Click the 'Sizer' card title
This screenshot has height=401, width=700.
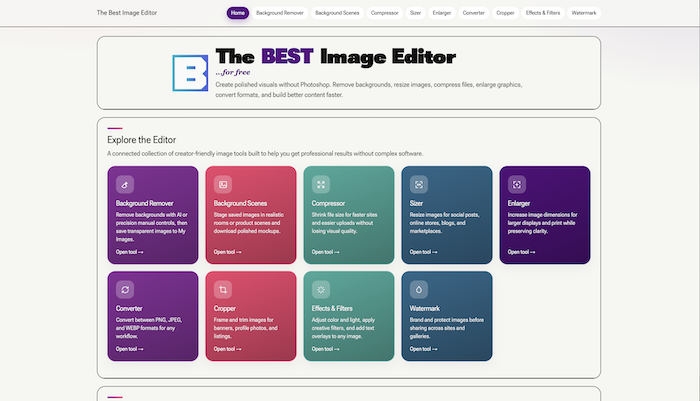coord(416,203)
